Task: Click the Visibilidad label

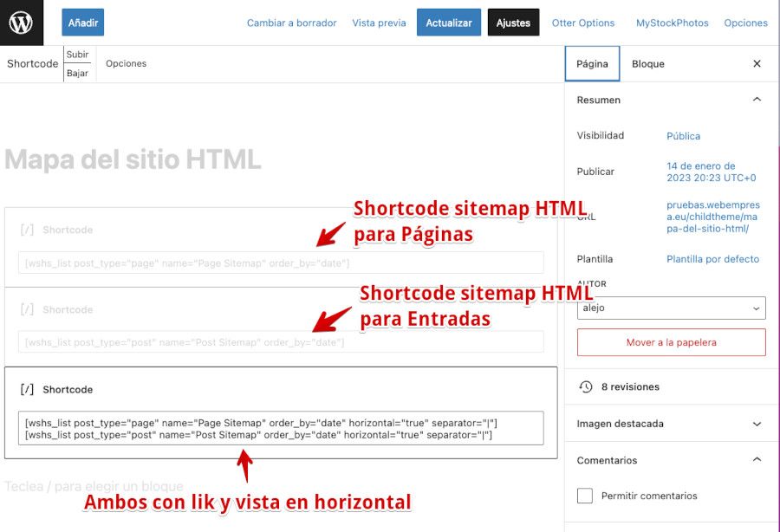Action: pos(601,135)
